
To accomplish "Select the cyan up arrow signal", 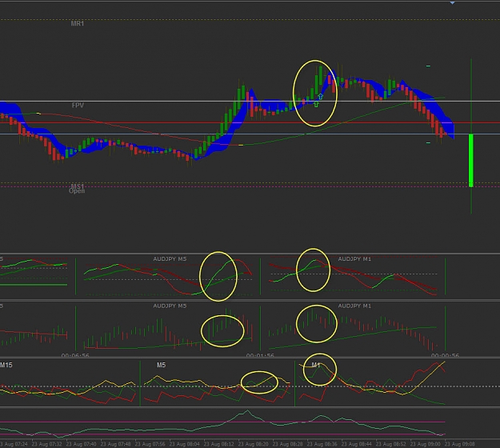I will (x=321, y=96).
